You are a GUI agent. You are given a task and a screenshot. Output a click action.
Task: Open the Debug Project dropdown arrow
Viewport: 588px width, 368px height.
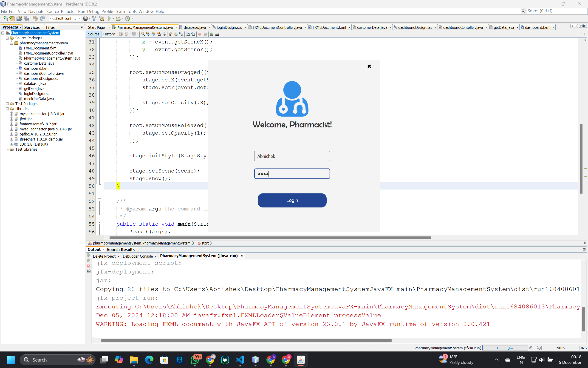coord(123,18)
